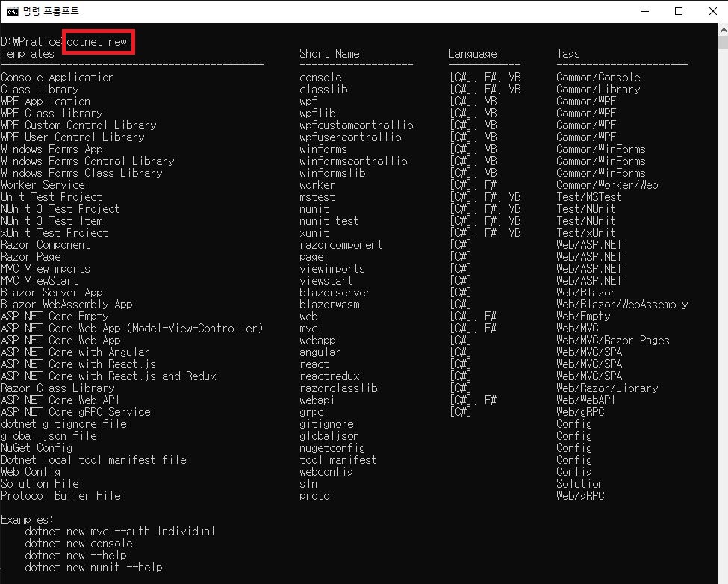This screenshot has height=584, width=728.
Task: Click short name 'mvc'
Action: 308,329
